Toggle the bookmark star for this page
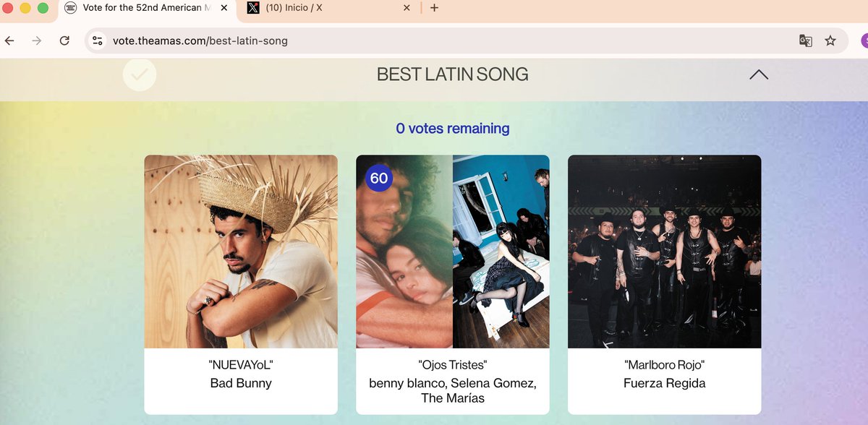This screenshot has height=425, width=868. (830, 41)
